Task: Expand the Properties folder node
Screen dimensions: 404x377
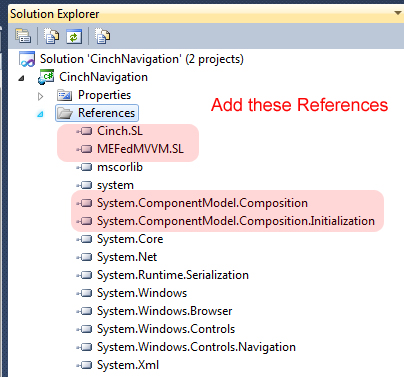Action: 40,96
